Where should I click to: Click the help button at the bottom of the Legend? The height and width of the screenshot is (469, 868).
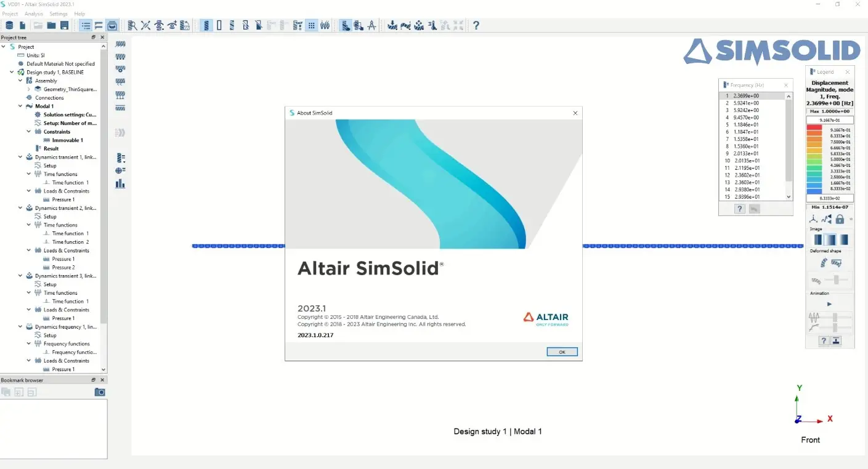coord(824,341)
